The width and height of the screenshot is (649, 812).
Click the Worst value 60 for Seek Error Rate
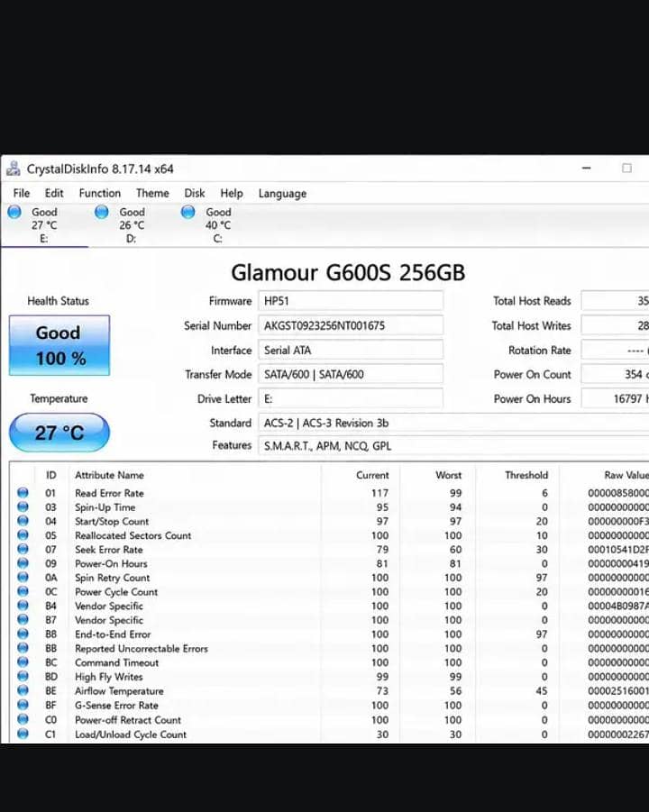(455, 550)
